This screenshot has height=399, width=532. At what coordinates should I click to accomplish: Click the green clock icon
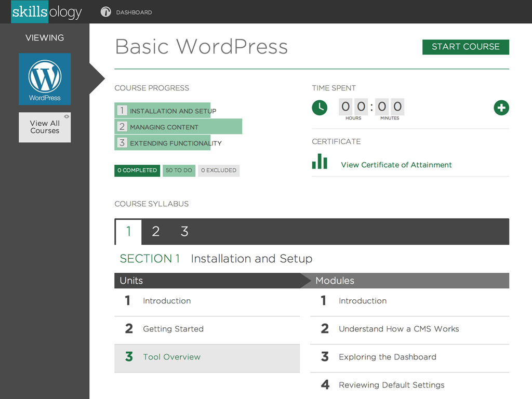[320, 108]
